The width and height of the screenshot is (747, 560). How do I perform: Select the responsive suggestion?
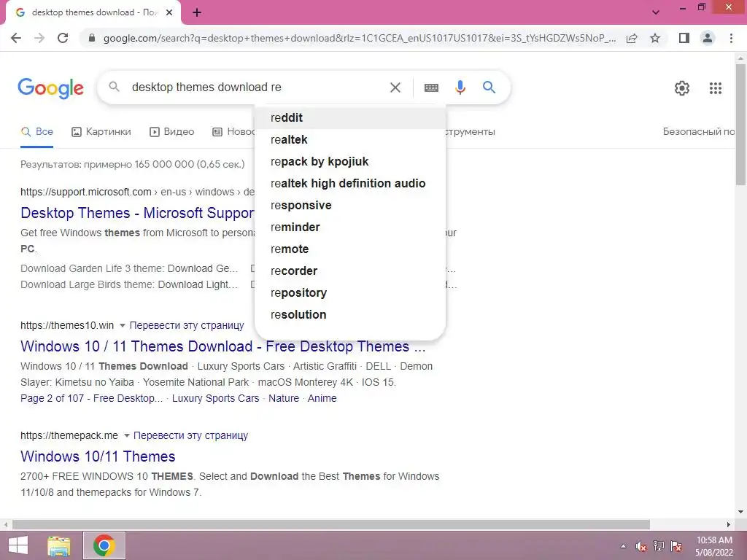pyautogui.click(x=350, y=205)
